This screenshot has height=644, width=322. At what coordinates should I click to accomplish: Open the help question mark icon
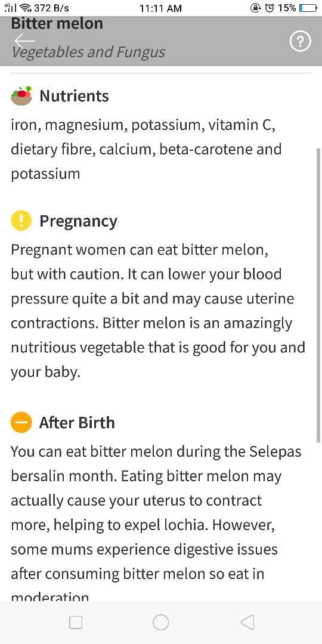[300, 41]
